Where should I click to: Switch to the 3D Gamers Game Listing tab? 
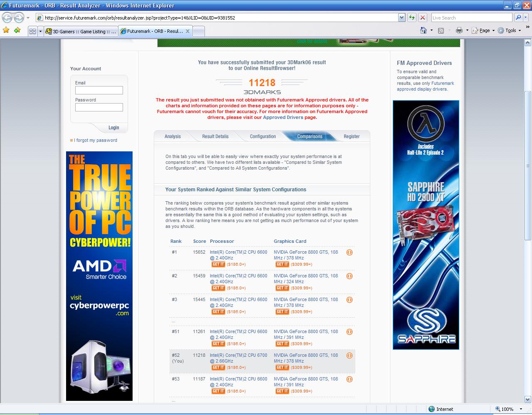point(81,31)
